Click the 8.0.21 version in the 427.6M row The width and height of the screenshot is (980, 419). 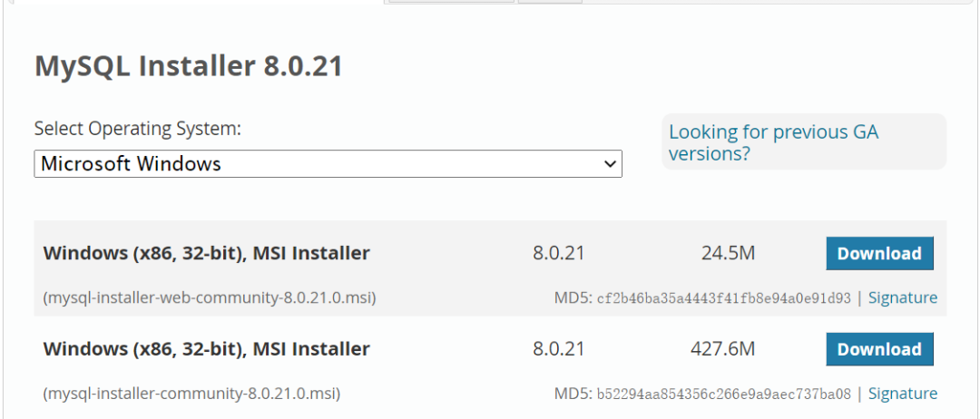(559, 349)
